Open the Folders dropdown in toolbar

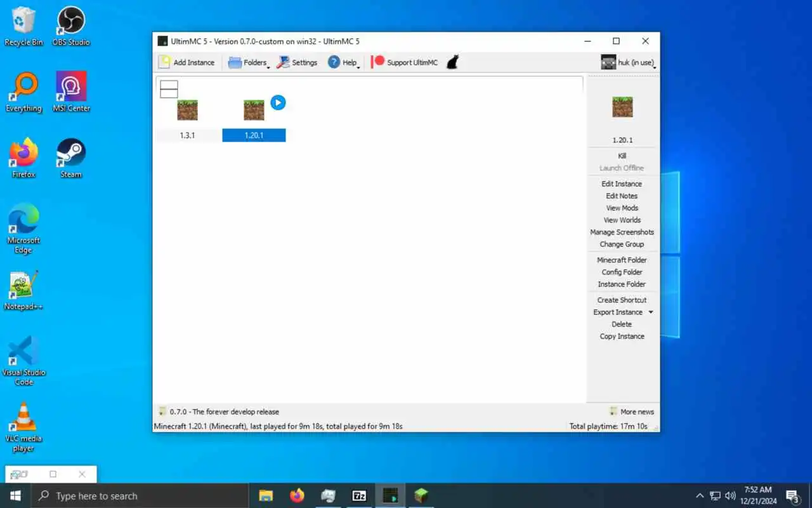click(x=249, y=62)
